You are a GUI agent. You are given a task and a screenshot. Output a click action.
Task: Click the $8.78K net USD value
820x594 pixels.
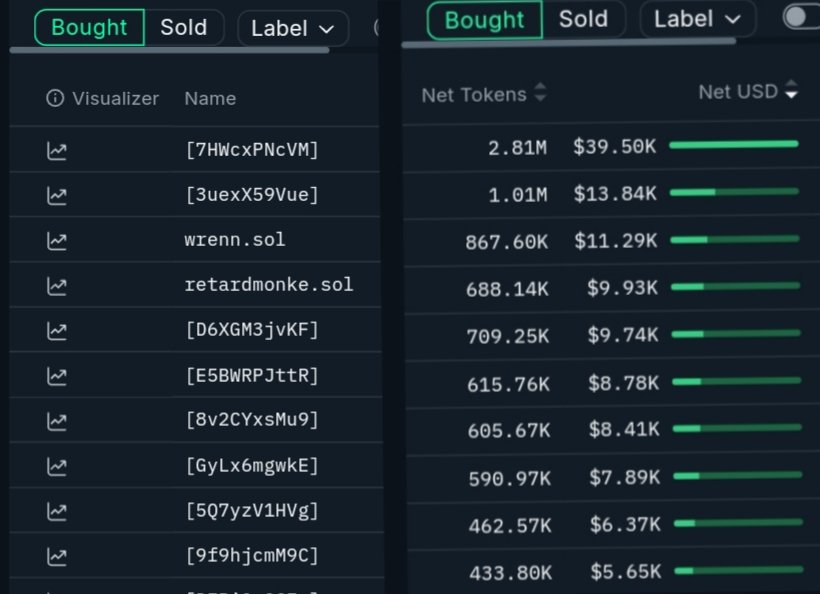pos(623,383)
